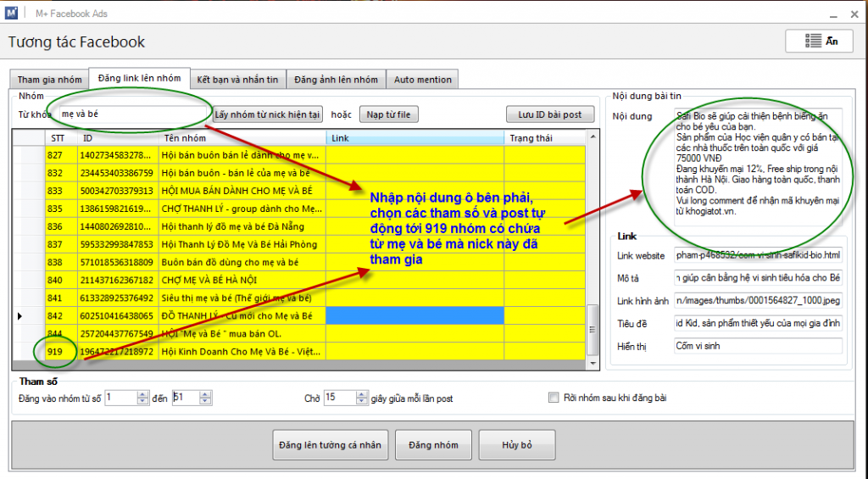Click Lấy nhóm từ nick hiện tại button
The height and width of the screenshot is (479, 868).
(267, 114)
